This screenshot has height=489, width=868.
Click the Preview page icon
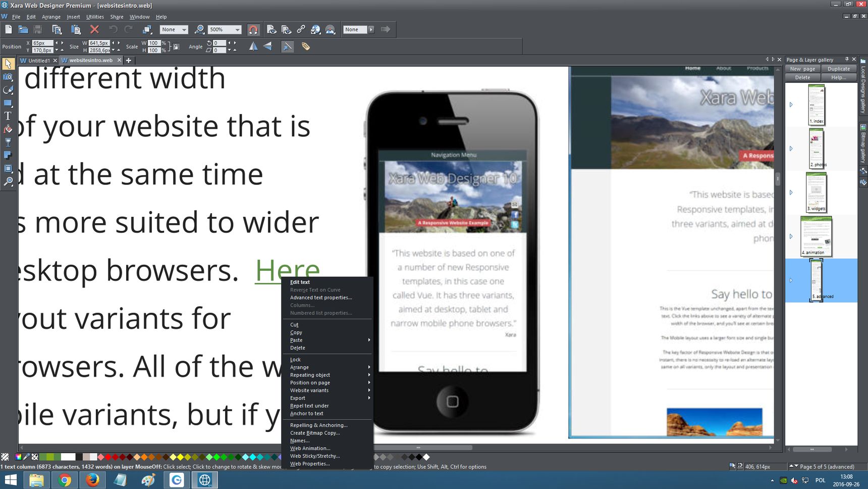[272, 29]
